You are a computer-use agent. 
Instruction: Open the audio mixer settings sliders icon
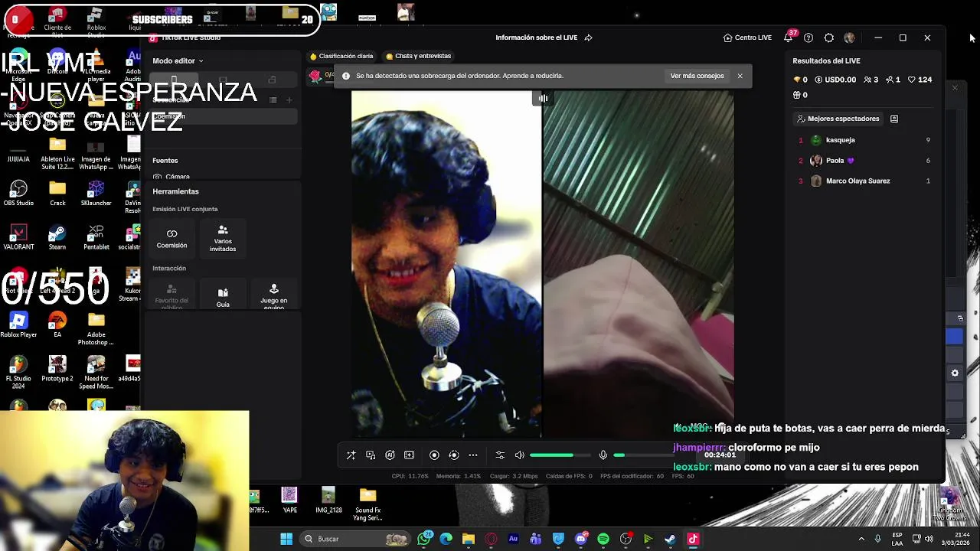tap(500, 455)
